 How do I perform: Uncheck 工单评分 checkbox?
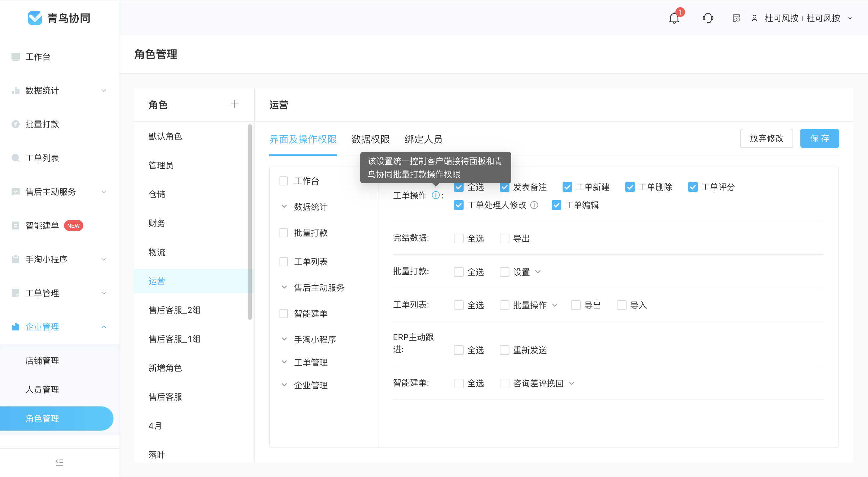tap(692, 187)
